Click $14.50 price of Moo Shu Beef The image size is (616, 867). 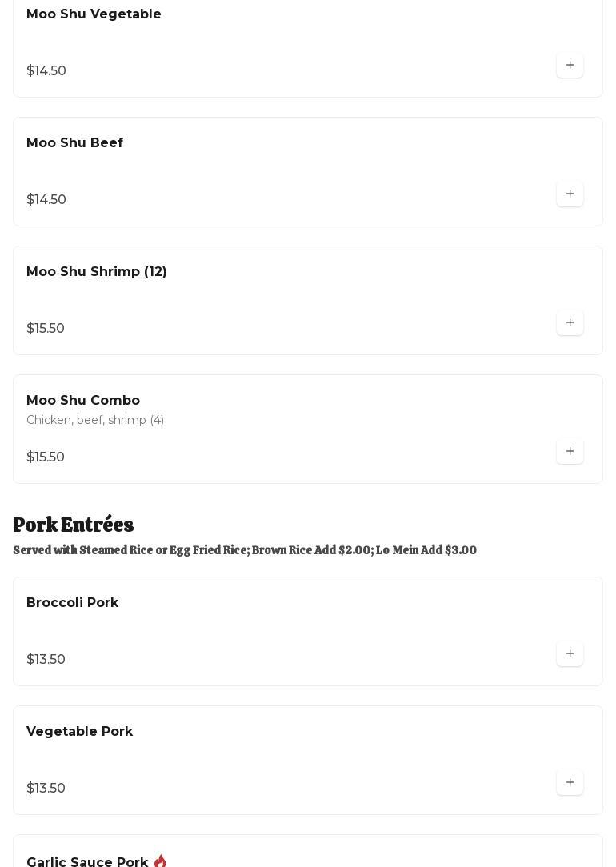click(x=46, y=199)
